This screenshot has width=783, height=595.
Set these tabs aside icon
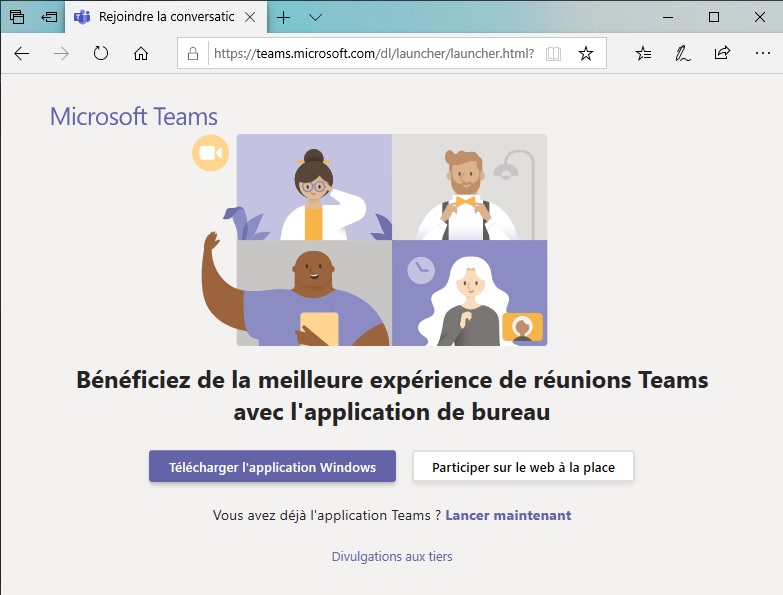49,17
